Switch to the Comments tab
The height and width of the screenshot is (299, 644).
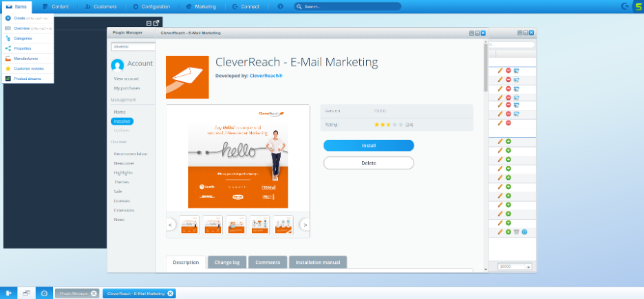point(268,262)
